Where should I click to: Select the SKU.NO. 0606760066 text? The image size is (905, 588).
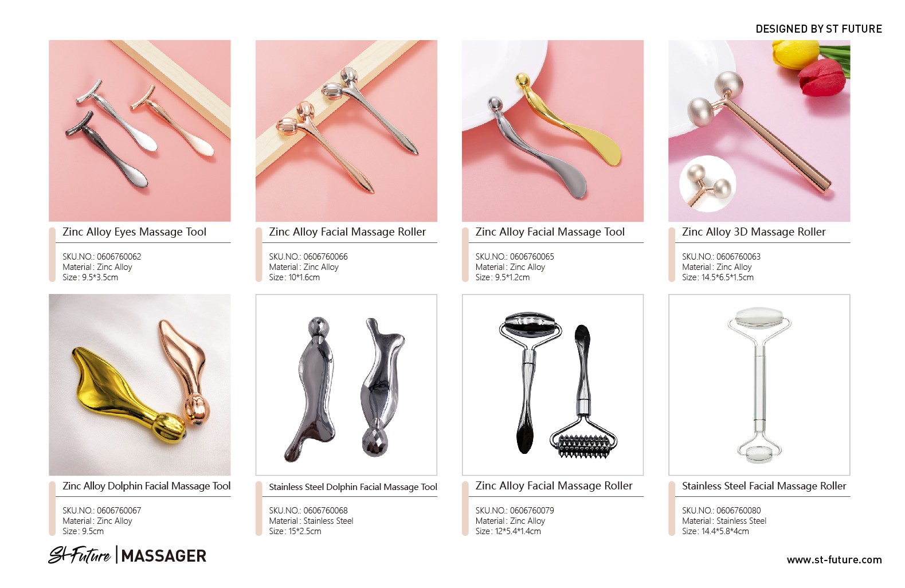tap(308, 257)
